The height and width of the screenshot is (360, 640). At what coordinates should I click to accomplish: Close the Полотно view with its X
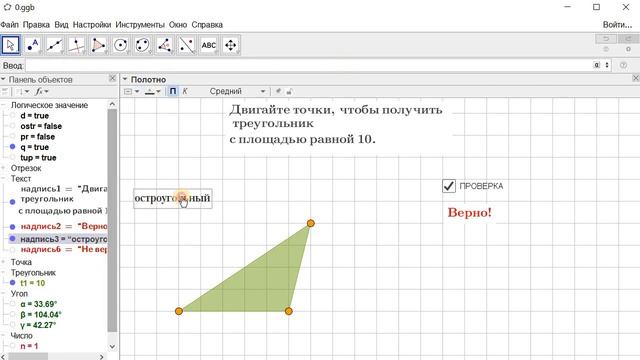click(x=636, y=78)
